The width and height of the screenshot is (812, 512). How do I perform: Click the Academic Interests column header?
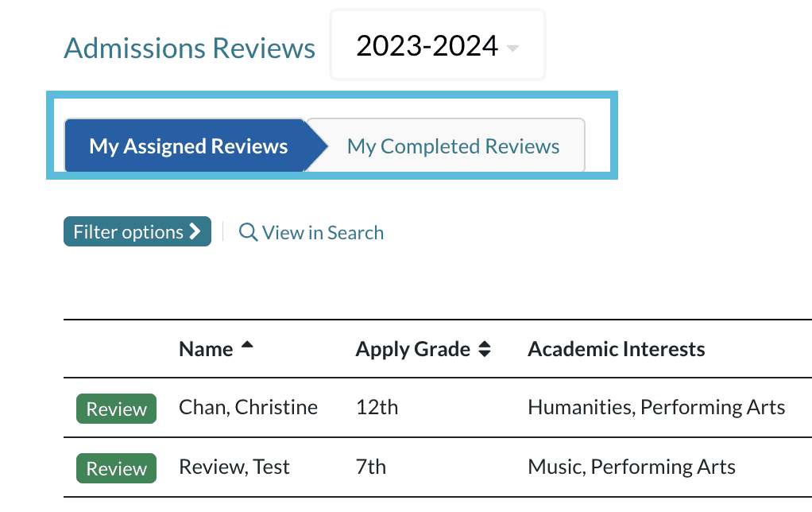(616, 349)
